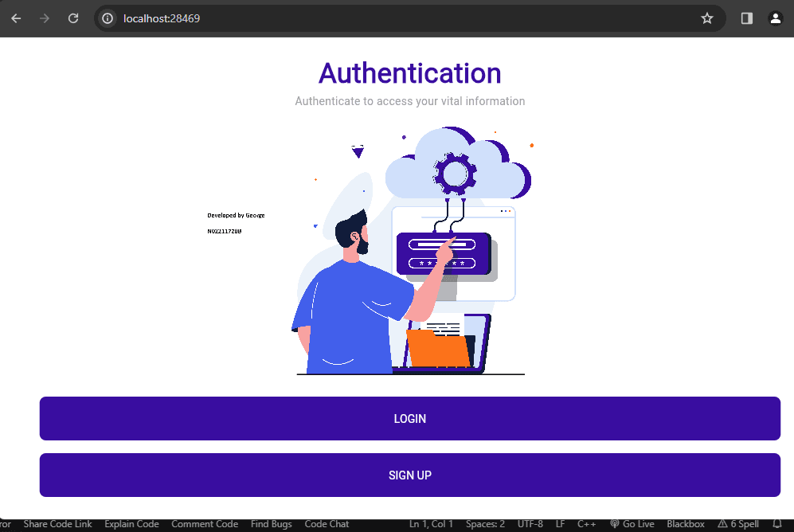View site information icon in address bar
Screen dimensions: 794x532
pyautogui.click(x=108, y=18)
